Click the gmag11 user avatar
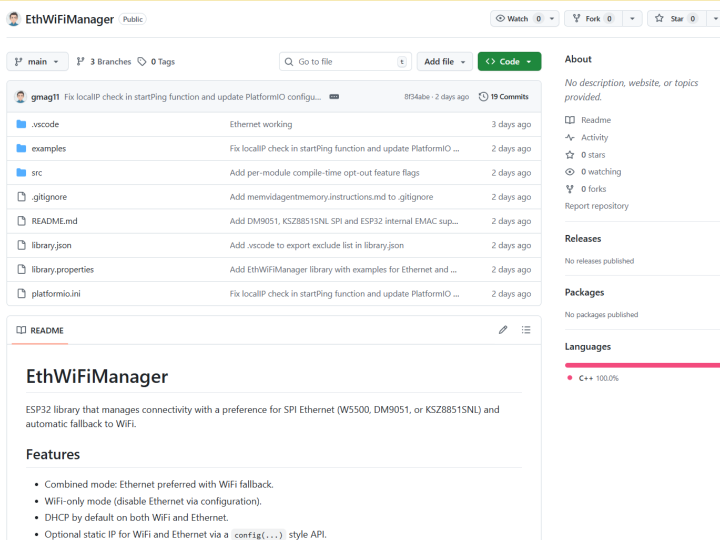Viewport: 720px width, 540px height. point(20,97)
